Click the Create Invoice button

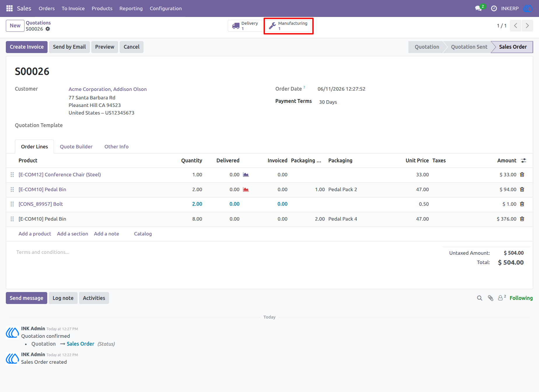pos(27,47)
